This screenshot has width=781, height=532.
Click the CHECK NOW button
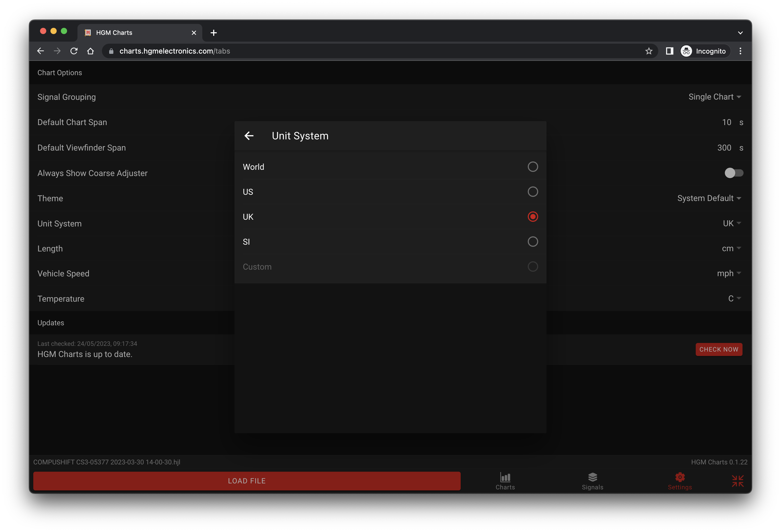click(x=719, y=349)
